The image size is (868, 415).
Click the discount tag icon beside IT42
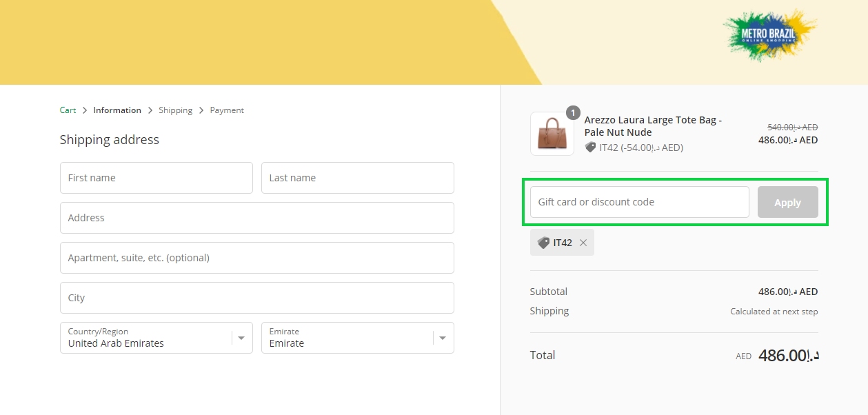point(591,147)
